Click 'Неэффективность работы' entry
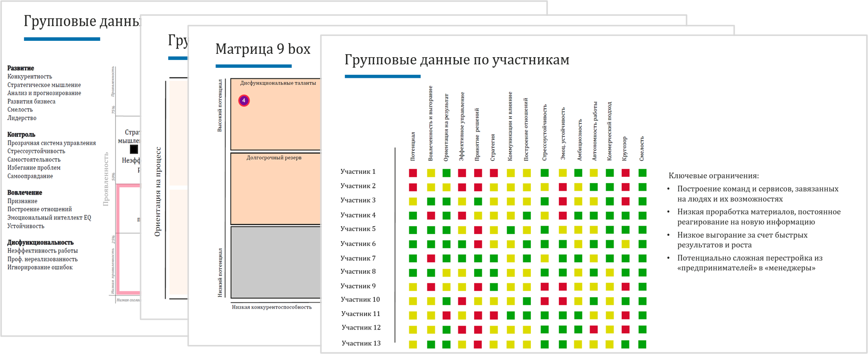Image resolution: width=868 pixels, height=354 pixels. 42,251
